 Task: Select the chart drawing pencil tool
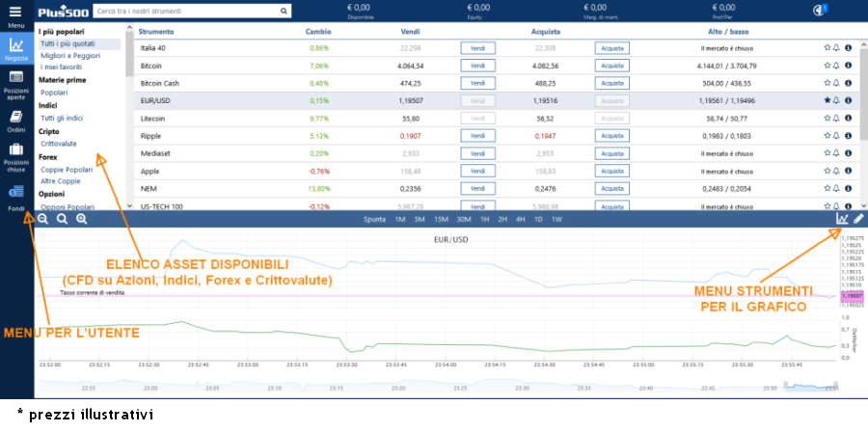tap(858, 219)
